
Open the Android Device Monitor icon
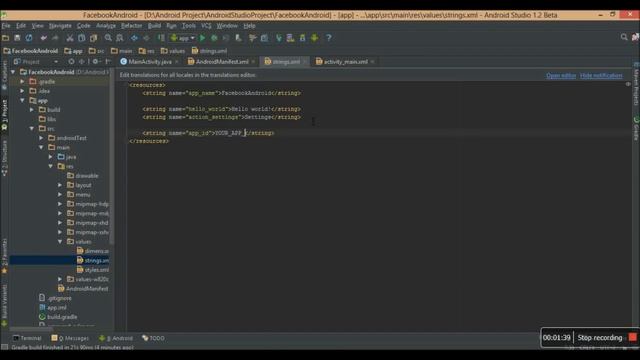pos(314,38)
